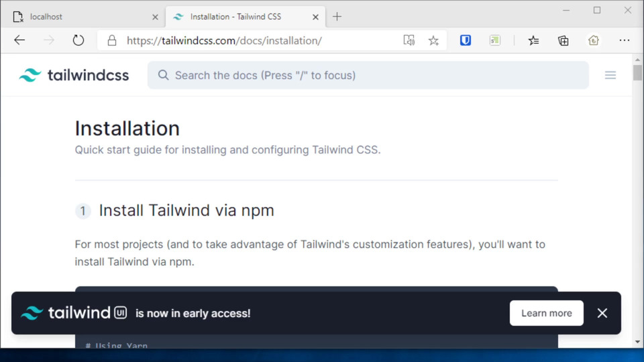644x362 pixels.
Task: Open the Favorites list icon
Action: point(533,40)
